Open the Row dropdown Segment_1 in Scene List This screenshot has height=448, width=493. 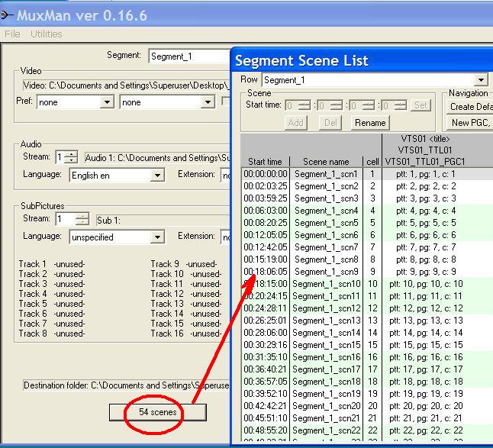coord(375,80)
